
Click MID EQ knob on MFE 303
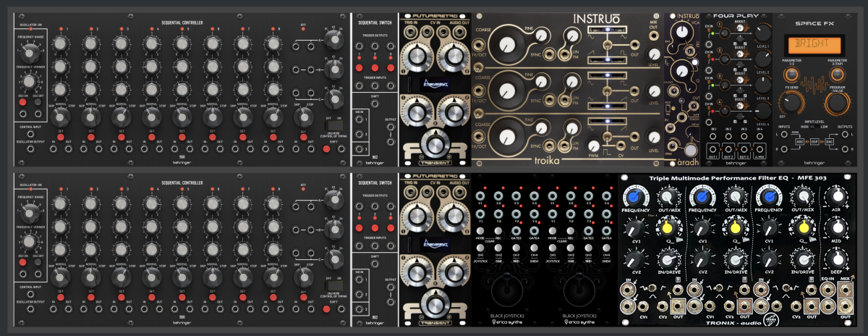[x=838, y=226]
